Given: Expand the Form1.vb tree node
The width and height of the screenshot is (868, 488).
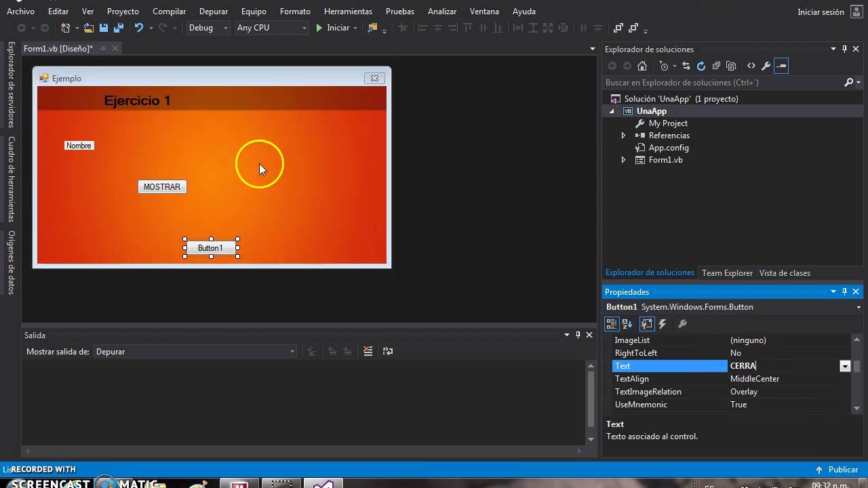Looking at the screenshot, I should (x=623, y=160).
